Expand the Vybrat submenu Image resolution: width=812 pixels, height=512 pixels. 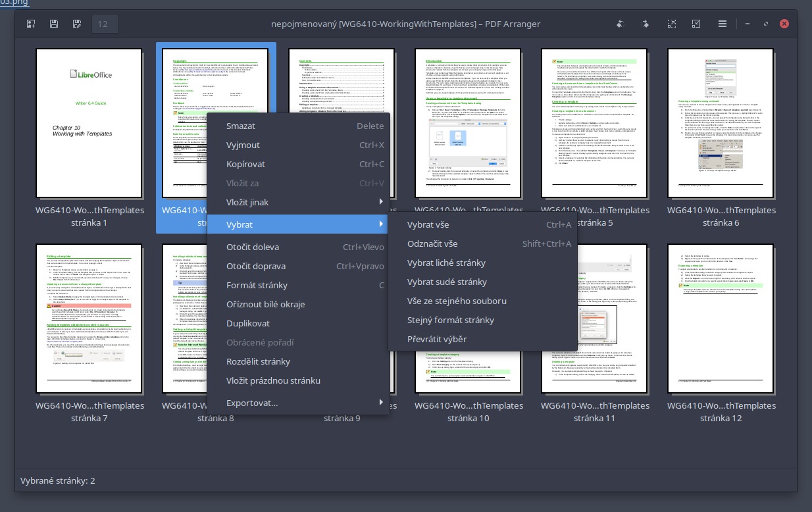click(x=299, y=224)
